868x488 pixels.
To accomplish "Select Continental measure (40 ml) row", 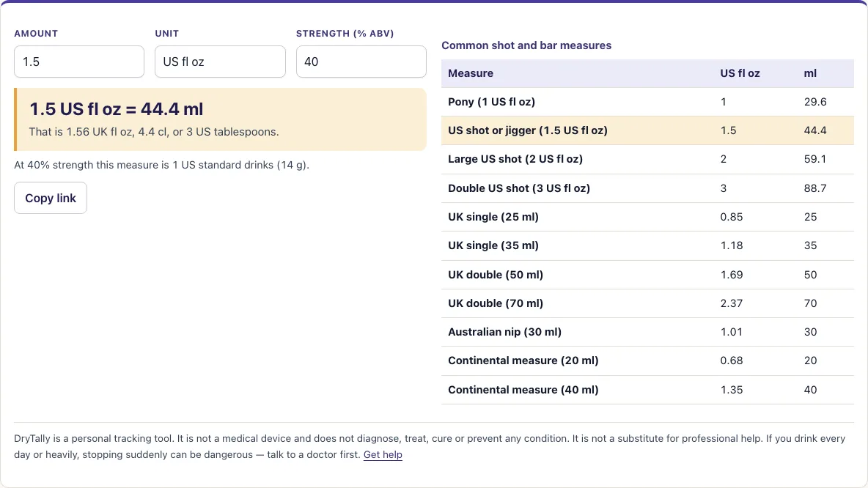I will point(647,390).
